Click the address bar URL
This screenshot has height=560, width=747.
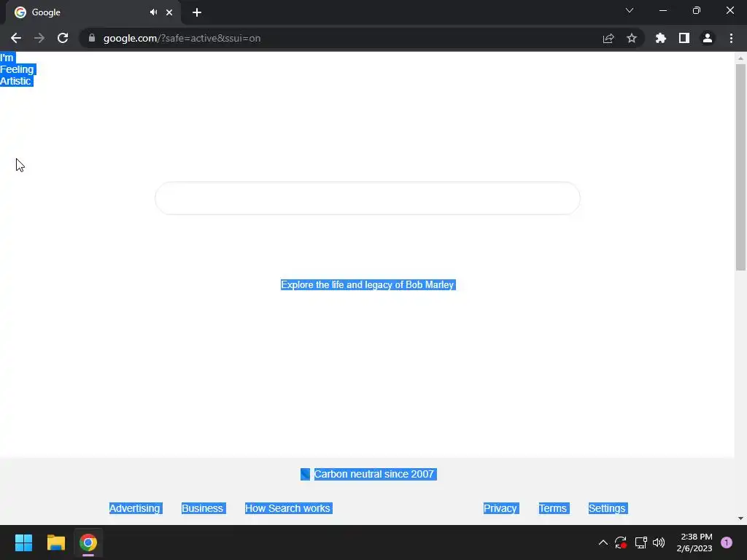pyautogui.click(x=182, y=38)
